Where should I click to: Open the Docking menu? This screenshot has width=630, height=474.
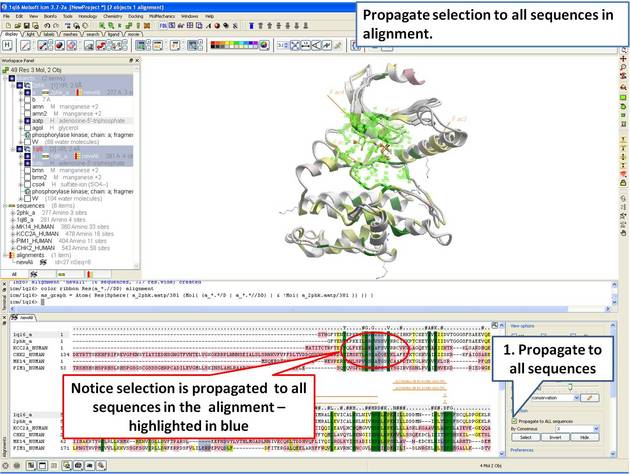[x=135, y=16]
